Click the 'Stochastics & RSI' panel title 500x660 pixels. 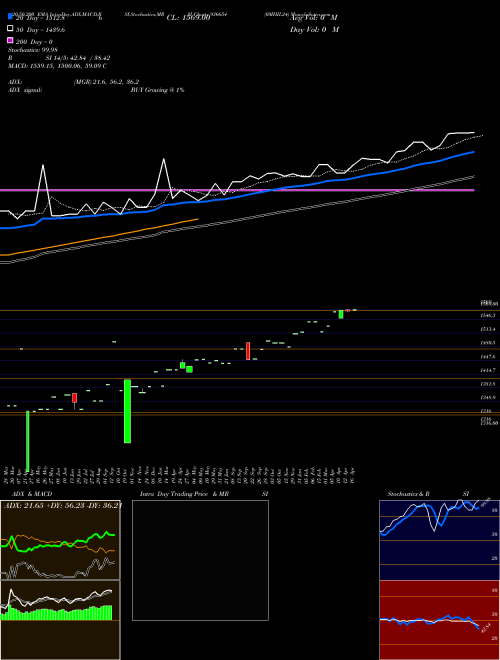tap(428, 494)
